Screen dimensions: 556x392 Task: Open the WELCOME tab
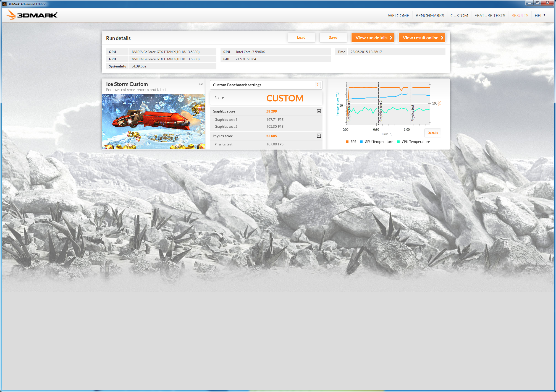[398, 16]
